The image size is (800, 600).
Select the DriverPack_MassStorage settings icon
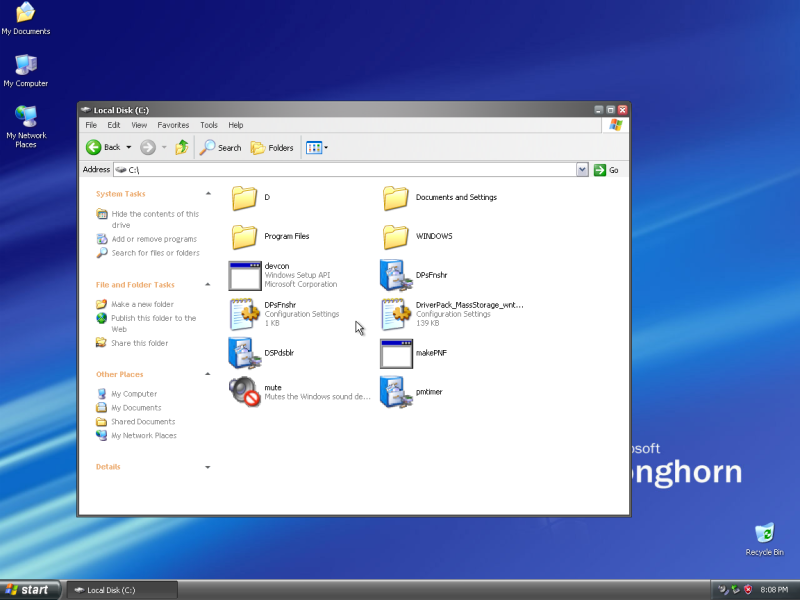[x=394, y=312]
